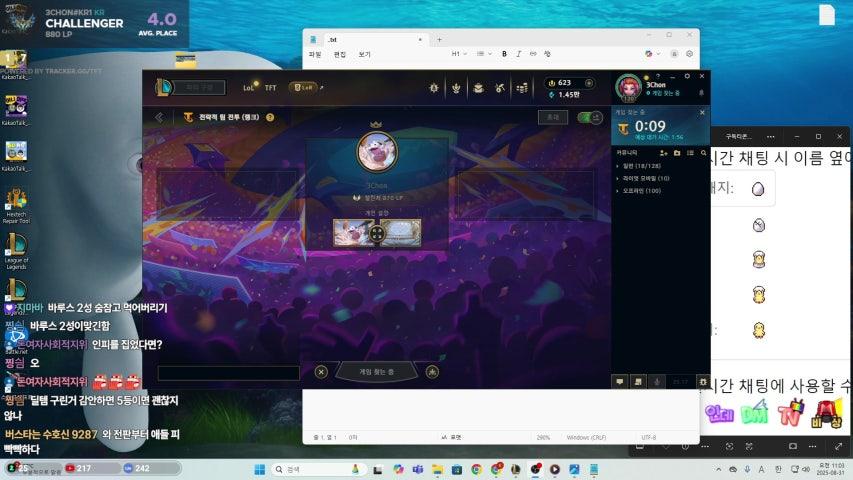Screen dimensions: 853x480
Task: Open 3Chon summoner profile avatar
Action: (x=628, y=88)
